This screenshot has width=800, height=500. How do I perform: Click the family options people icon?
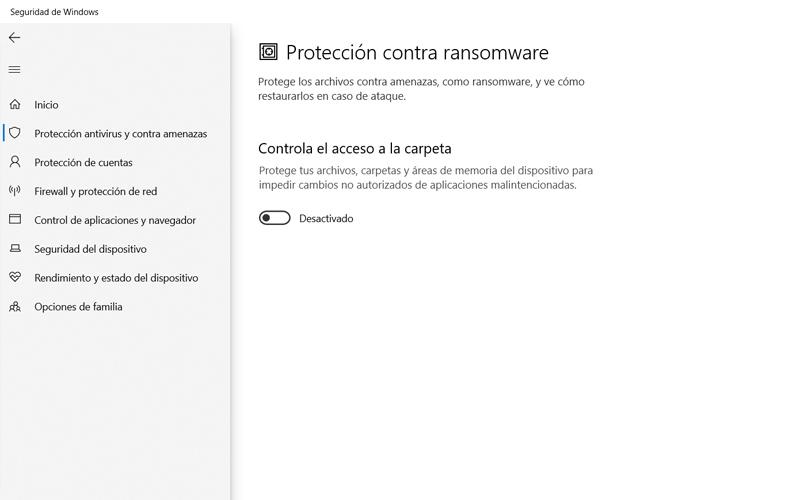[15, 307]
